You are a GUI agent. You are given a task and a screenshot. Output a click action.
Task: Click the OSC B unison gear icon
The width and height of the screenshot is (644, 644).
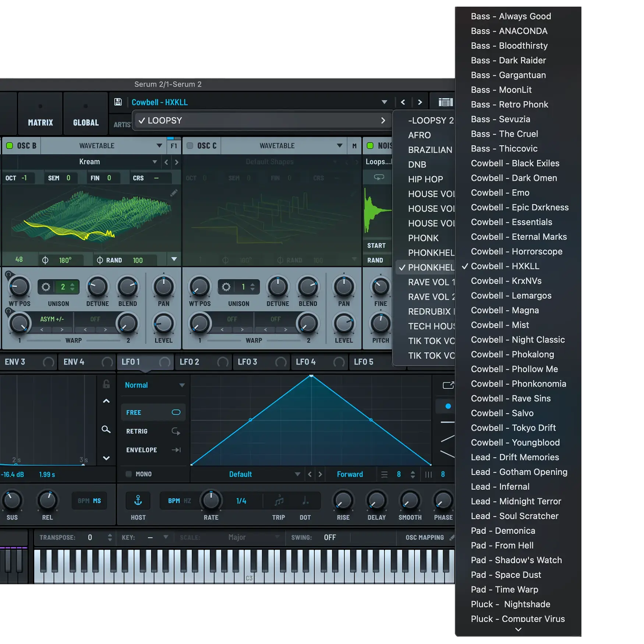click(x=46, y=287)
